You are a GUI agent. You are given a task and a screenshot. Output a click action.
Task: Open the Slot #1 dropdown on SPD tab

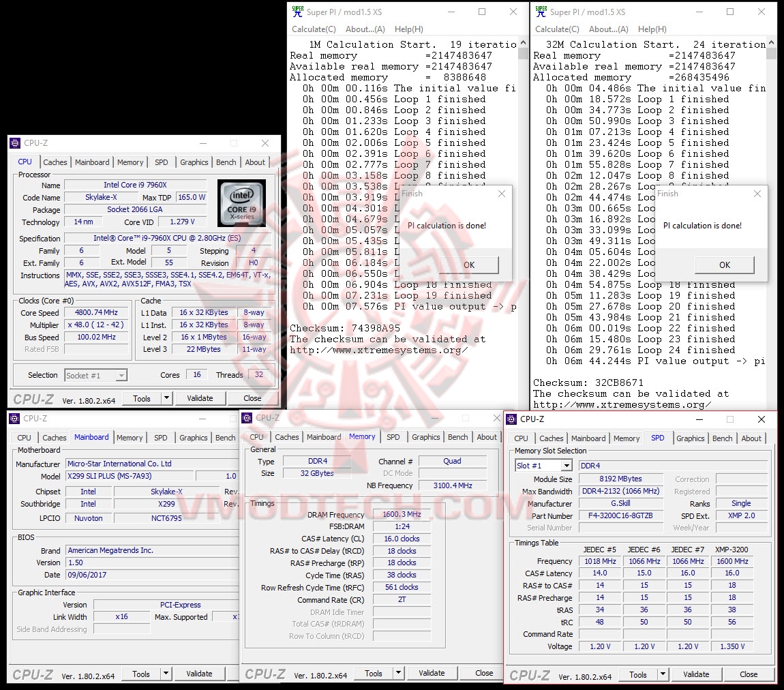(565, 464)
